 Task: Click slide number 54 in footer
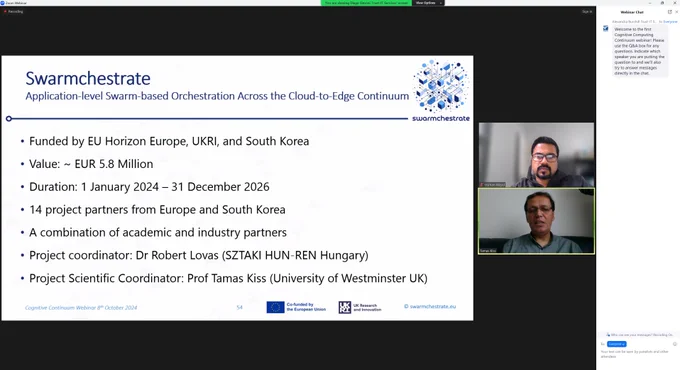coord(239,307)
